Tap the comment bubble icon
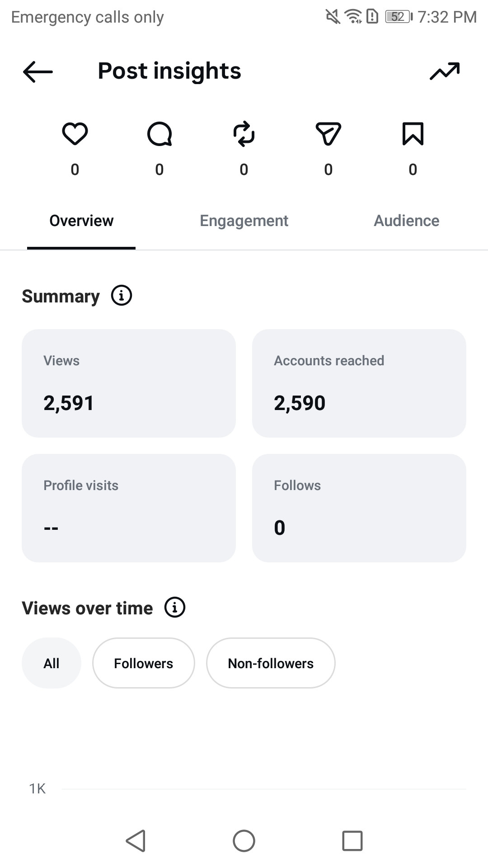488x868 pixels. [x=160, y=134]
